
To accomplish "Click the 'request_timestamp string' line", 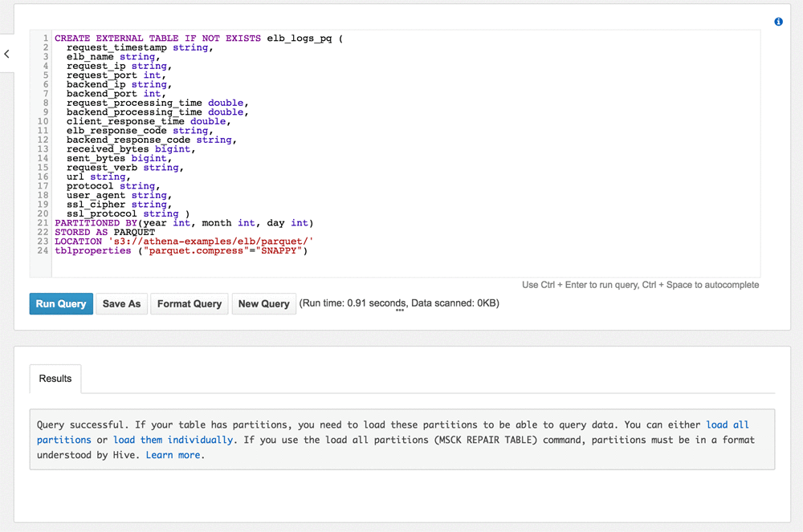I will (x=139, y=47).
